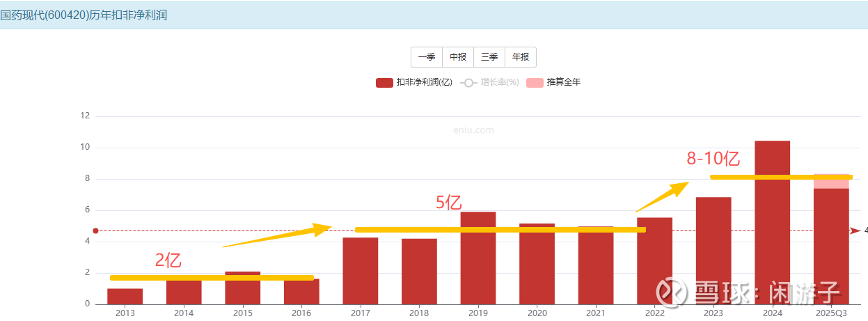868x321 pixels.
Task: Click the red 扣非净利润 legend swatch
Action: (x=384, y=83)
